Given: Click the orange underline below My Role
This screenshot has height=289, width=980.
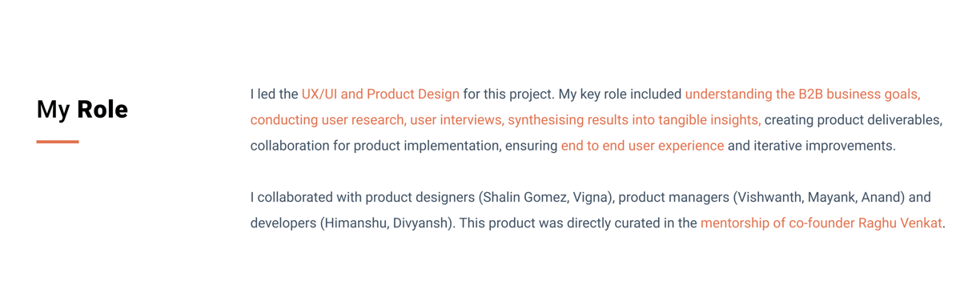Looking at the screenshot, I should pos(58,142).
